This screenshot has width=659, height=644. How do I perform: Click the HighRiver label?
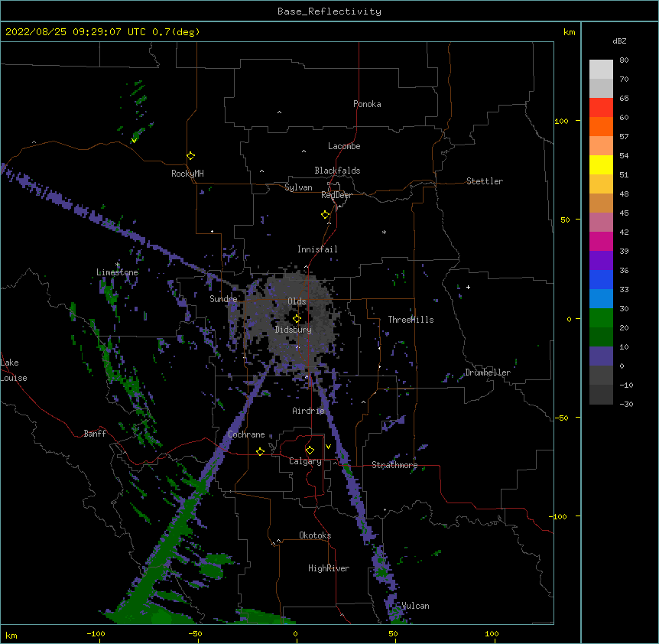(x=329, y=568)
